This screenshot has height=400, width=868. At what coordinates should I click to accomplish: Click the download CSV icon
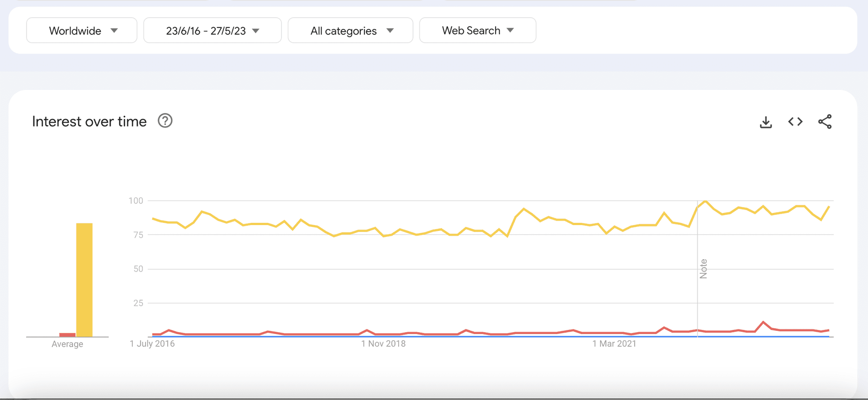click(x=766, y=122)
